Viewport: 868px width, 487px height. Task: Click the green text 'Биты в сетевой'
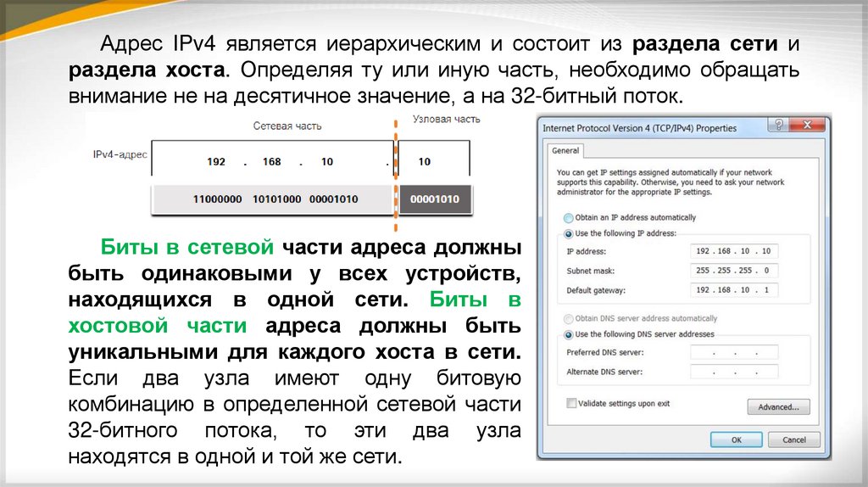click(x=187, y=247)
